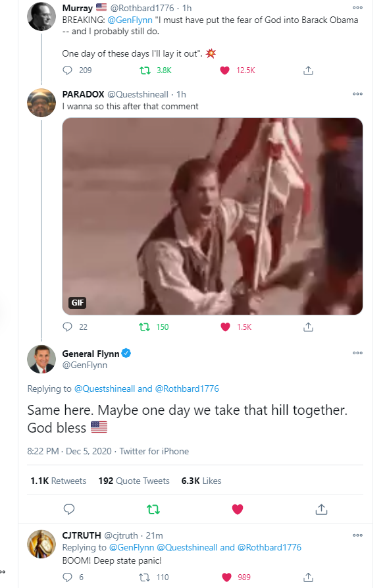Unlike PARADOX's tweet with 1.5K likes

pyautogui.click(x=225, y=327)
